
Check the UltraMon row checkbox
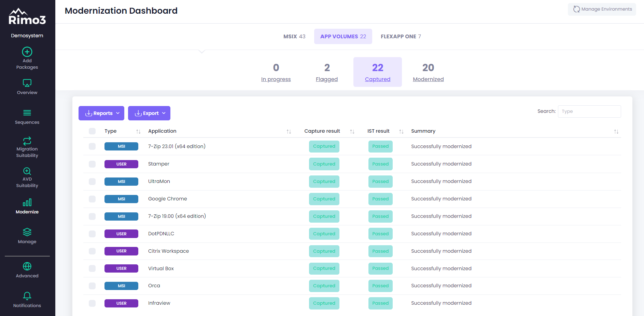click(92, 182)
